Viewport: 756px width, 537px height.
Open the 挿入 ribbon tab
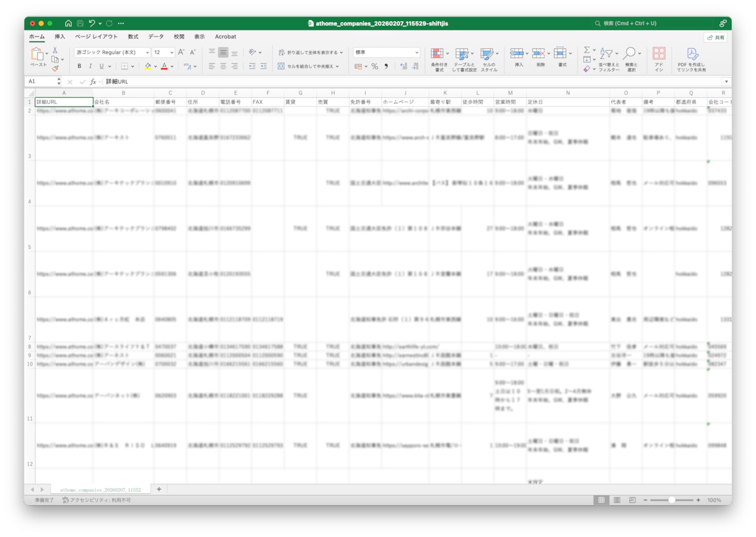pyautogui.click(x=59, y=37)
